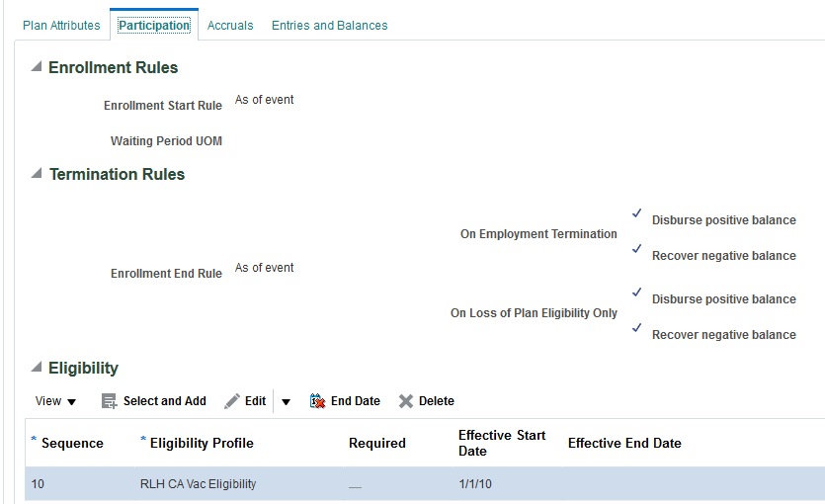Click the Delete X icon
825x504 pixels.
(405, 401)
